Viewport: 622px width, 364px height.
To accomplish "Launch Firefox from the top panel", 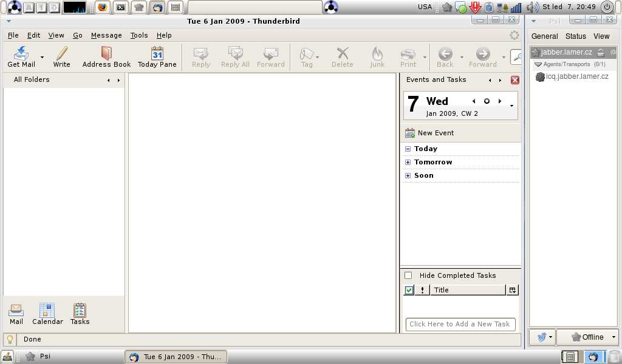I will coord(103,7).
